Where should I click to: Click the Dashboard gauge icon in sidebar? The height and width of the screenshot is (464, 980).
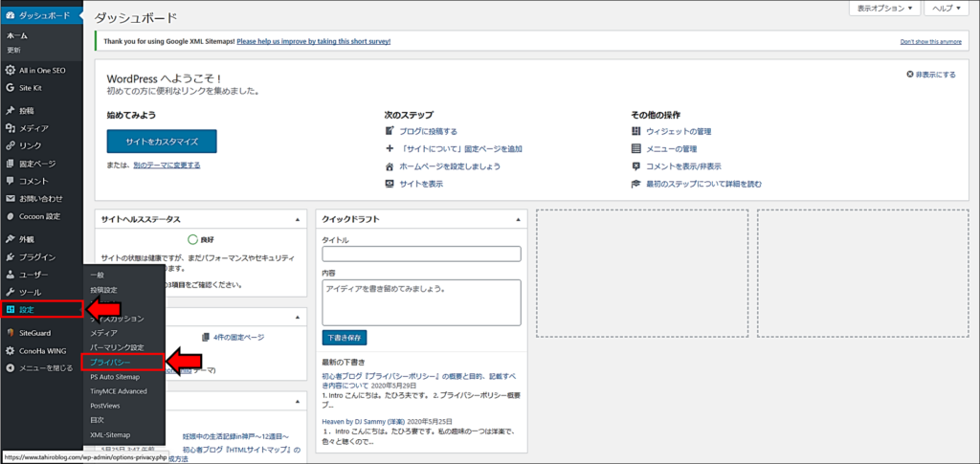[10, 14]
